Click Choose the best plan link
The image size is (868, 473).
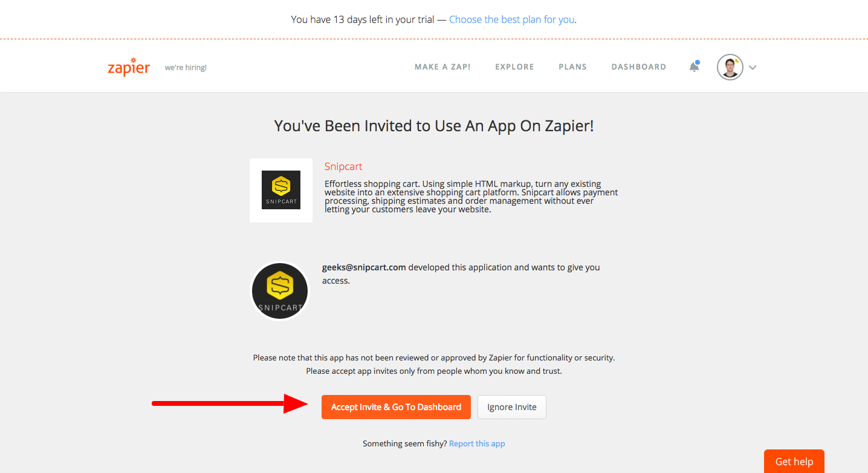click(x=511, y=19)
